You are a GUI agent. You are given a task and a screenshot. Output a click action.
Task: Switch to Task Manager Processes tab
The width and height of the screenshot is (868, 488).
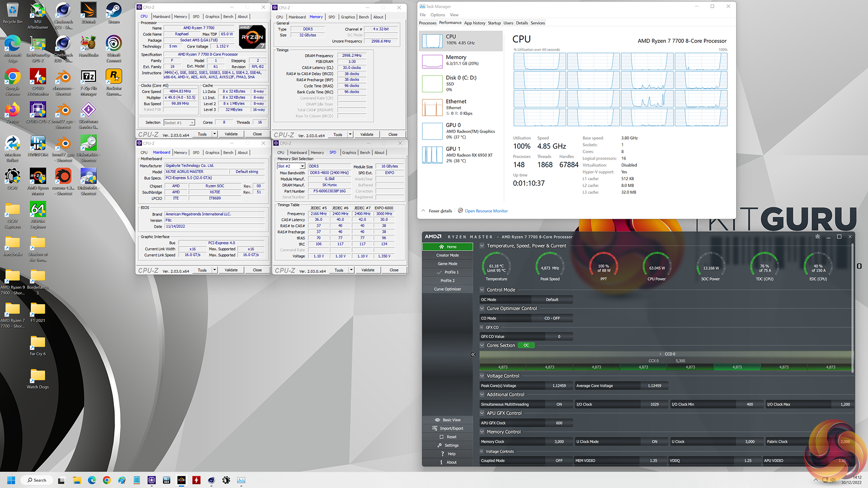click(427, 23)
